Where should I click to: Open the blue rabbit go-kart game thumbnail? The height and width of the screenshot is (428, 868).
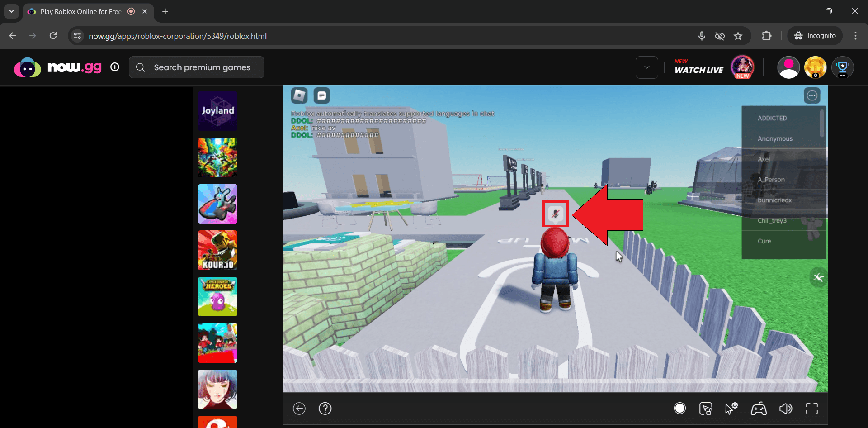tap(217, 204)
